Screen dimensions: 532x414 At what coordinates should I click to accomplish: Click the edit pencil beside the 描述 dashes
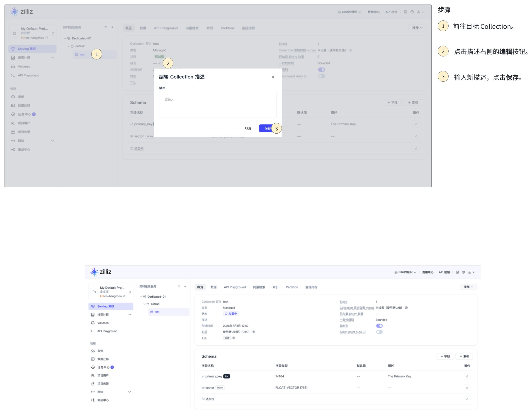point(160,63)
